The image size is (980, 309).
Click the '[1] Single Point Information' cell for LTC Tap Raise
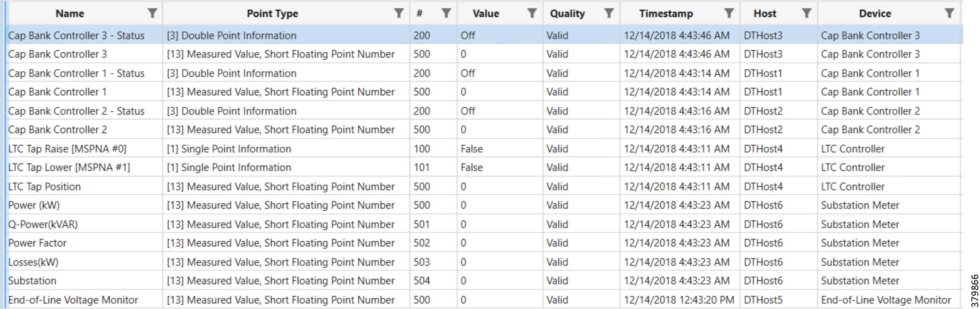229,149
